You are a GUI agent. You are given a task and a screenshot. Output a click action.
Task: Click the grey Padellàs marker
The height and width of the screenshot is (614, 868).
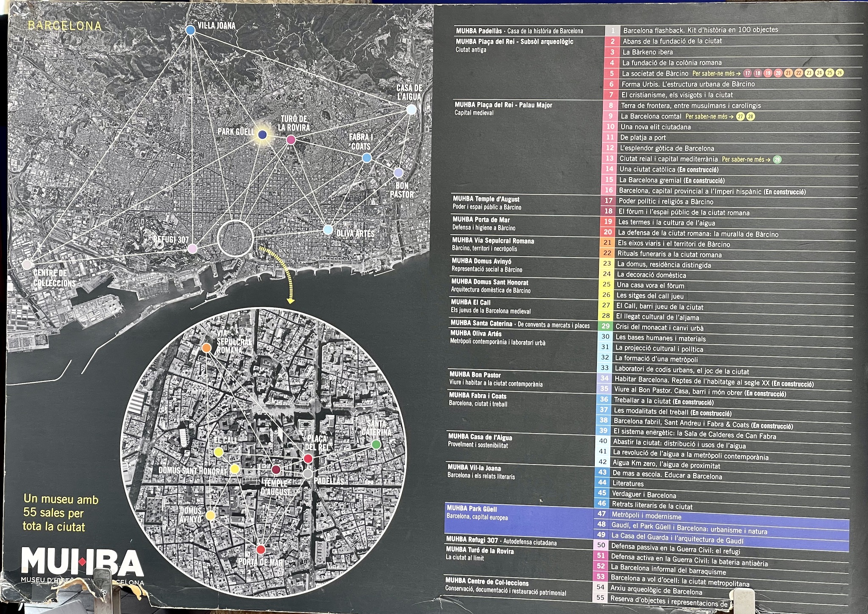click(308, 474)
